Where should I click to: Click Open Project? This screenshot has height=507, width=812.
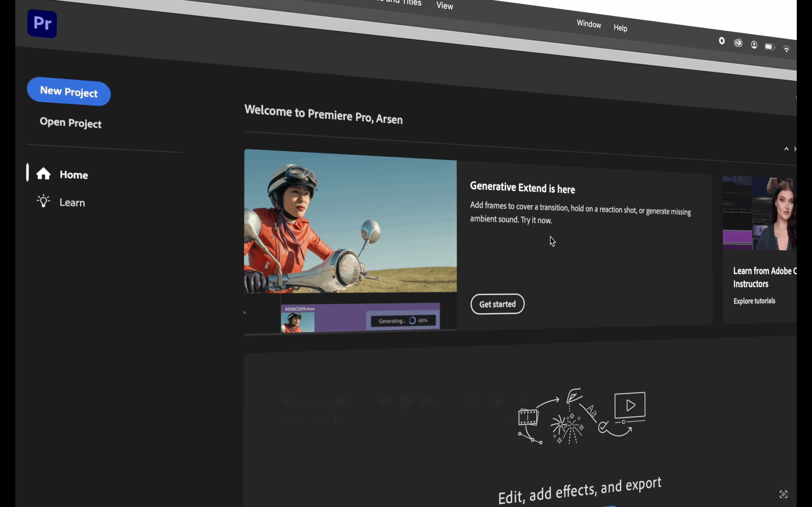(x=70, y=123)
